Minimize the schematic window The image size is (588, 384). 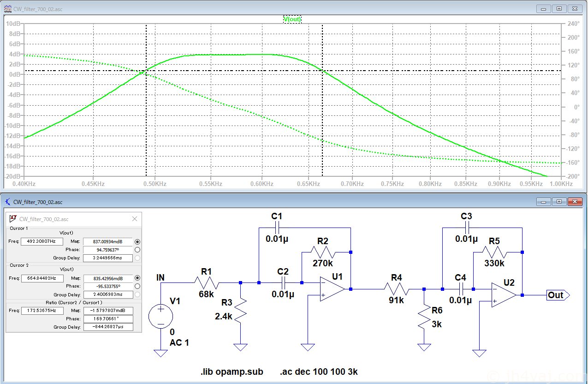click(544, 202)
